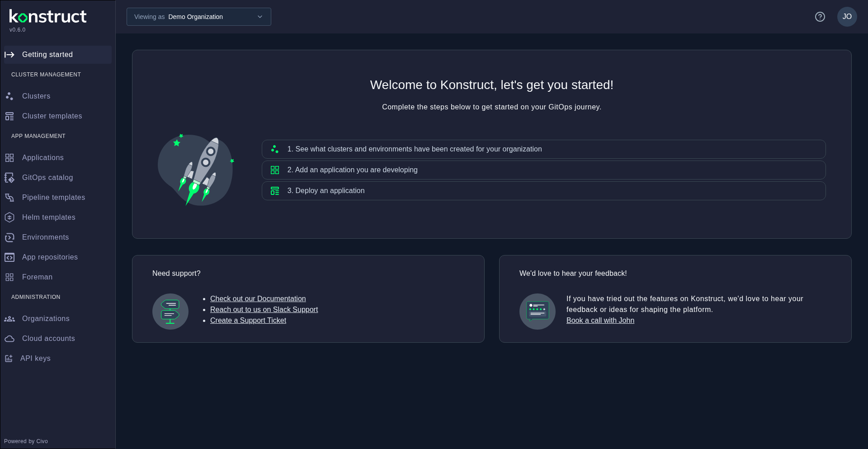Image resolution: width=868 pixels, height=449 pixels.
Task: Open the JO user avatar menu
Action: pos(847,17)
